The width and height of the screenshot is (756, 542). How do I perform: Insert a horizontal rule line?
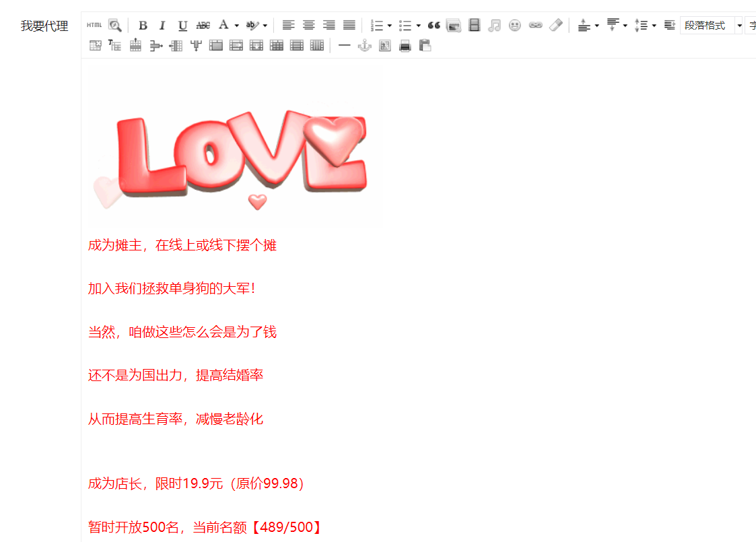[x=344, y=46]
